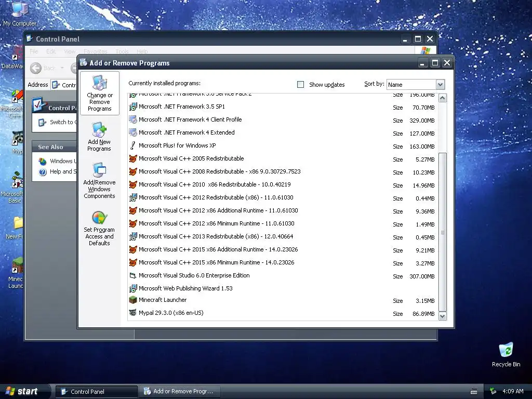Open Tools menu in Control Panel window
This screenshot has height=399, width=532.
coord(122,51)
